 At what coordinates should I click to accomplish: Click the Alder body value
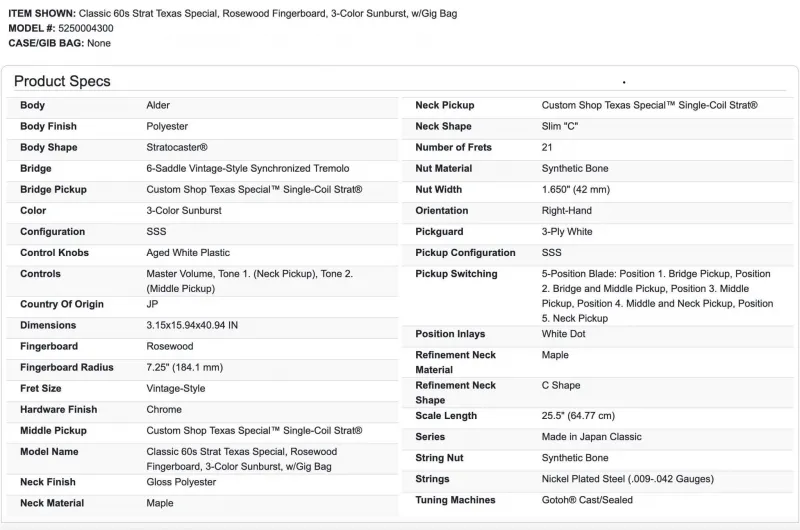160,105
